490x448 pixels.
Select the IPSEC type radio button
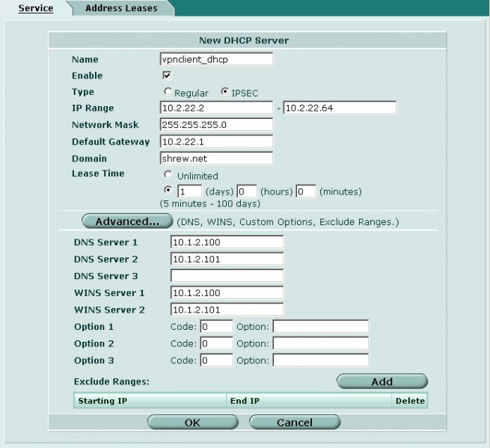(224, 91)
